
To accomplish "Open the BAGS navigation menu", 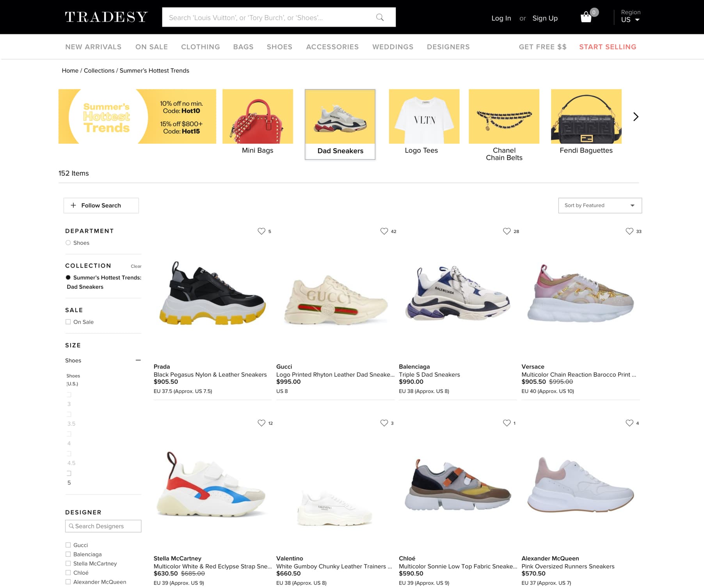I will tap(243, 47).
